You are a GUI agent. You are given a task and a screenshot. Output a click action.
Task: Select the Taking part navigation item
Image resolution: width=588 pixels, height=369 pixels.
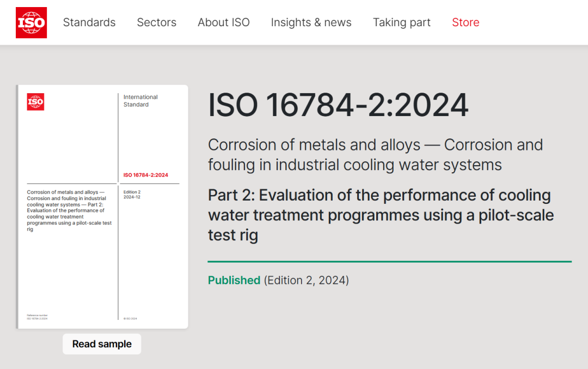pyautogui.click(x=401, y=22)
